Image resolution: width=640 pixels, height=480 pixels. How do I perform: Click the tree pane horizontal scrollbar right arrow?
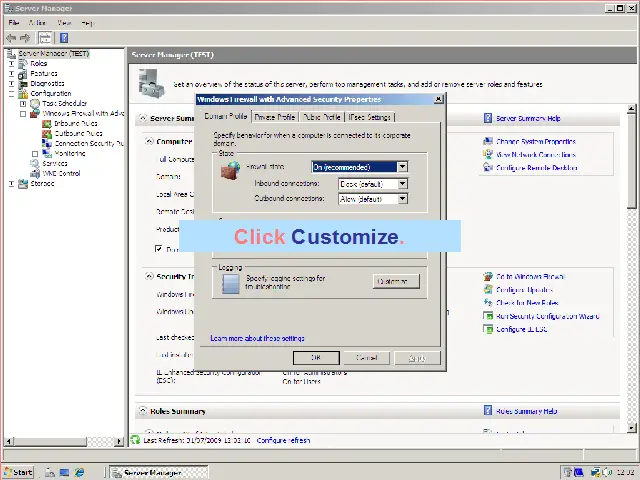click(x=119, y=441)
